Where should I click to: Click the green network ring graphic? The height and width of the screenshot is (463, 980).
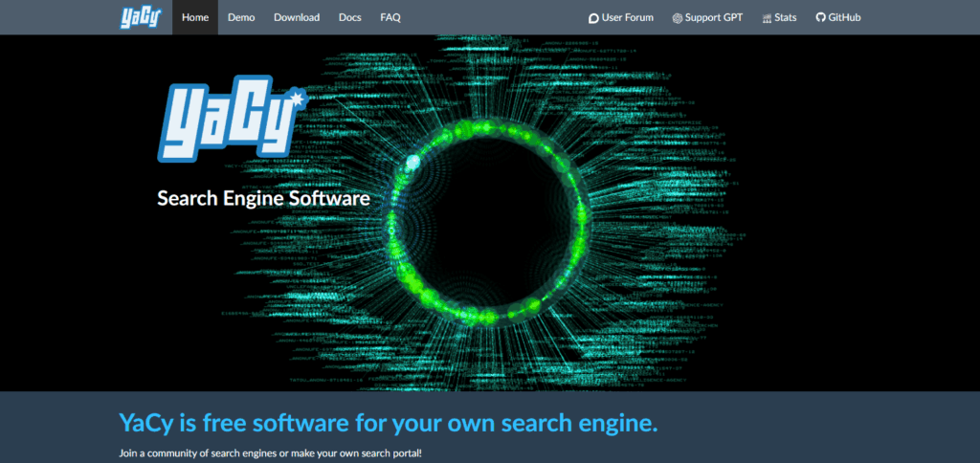click(489, 221)
